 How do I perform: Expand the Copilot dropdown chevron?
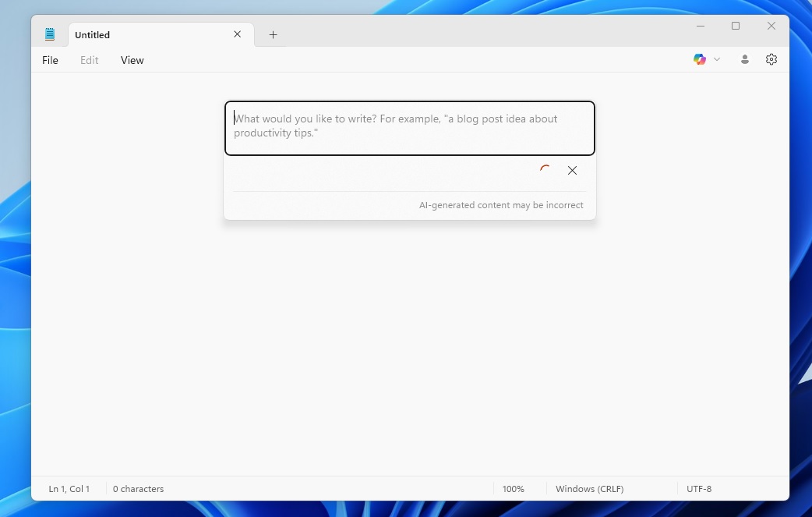point(716,59)
